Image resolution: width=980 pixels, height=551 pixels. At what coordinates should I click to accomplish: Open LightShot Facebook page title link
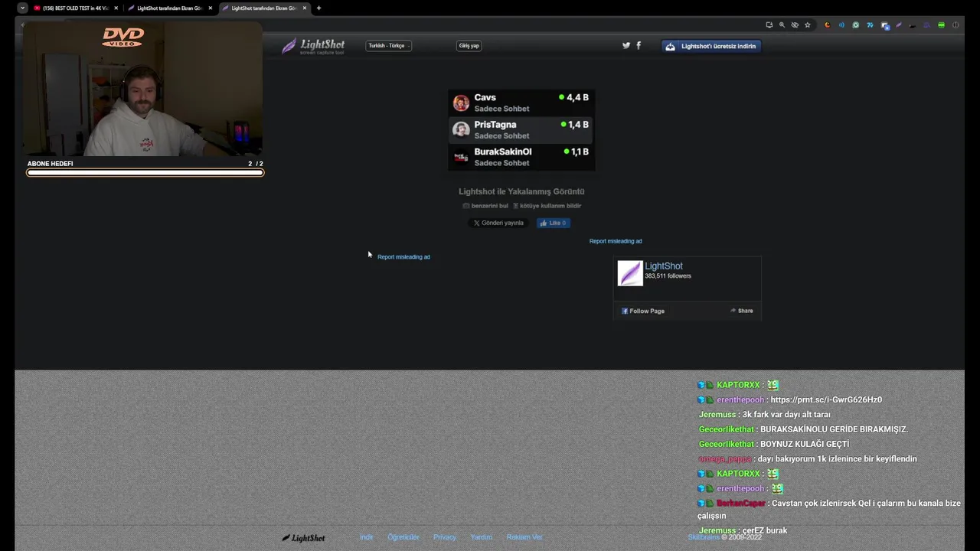(664, 266)
